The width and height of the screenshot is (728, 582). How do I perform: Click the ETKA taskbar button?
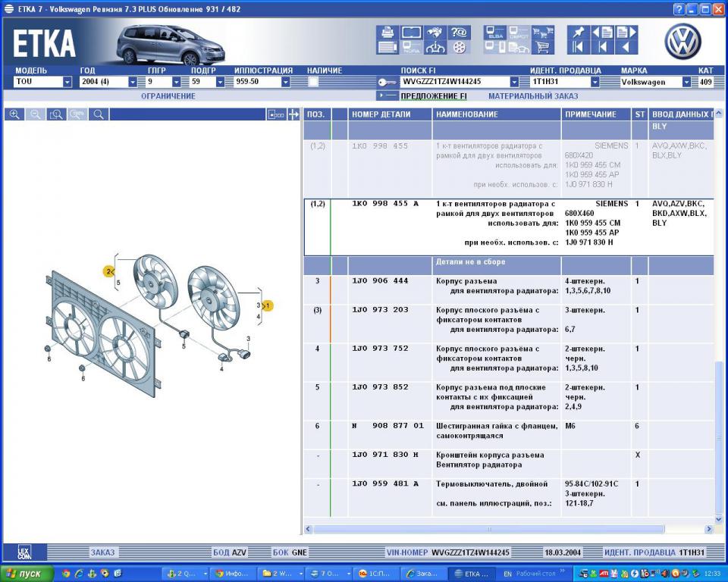coord(471,574)
